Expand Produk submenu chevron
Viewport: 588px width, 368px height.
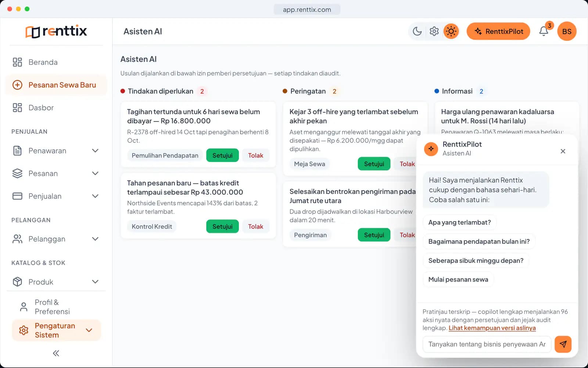click(x=95, y=282)
